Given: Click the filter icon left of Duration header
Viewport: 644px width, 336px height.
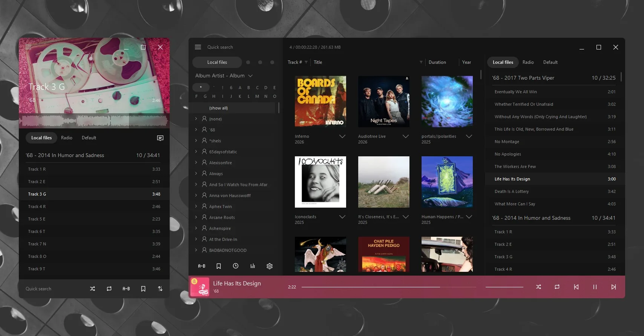Looking at the screenshot, I should [x=421, y=62].
